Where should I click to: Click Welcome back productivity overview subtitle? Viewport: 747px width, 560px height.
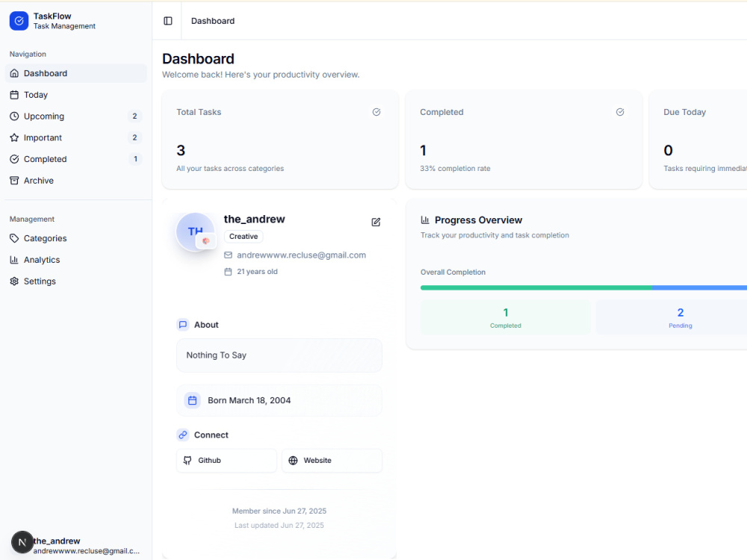coord(261,75)
